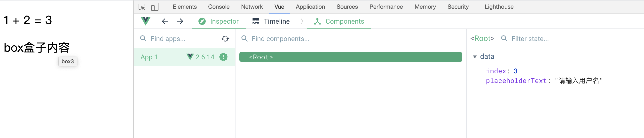
Task: Open the Vue logo menu
Action: tap(146, 21)
